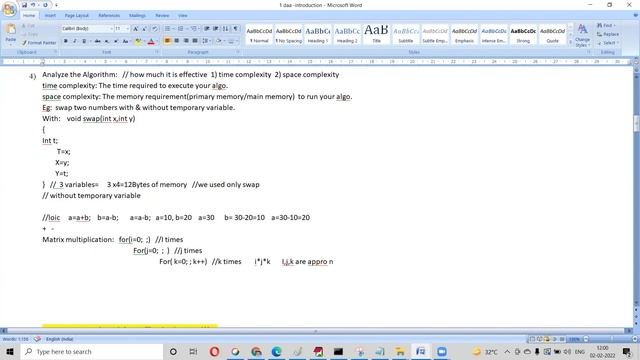Grow font size
Viewport: 640px width, 360px height.
tap(135, 29)
